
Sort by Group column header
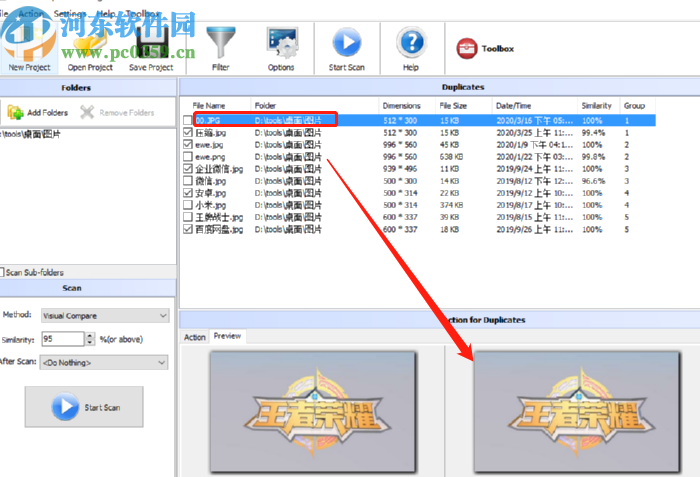pos(634,106)
